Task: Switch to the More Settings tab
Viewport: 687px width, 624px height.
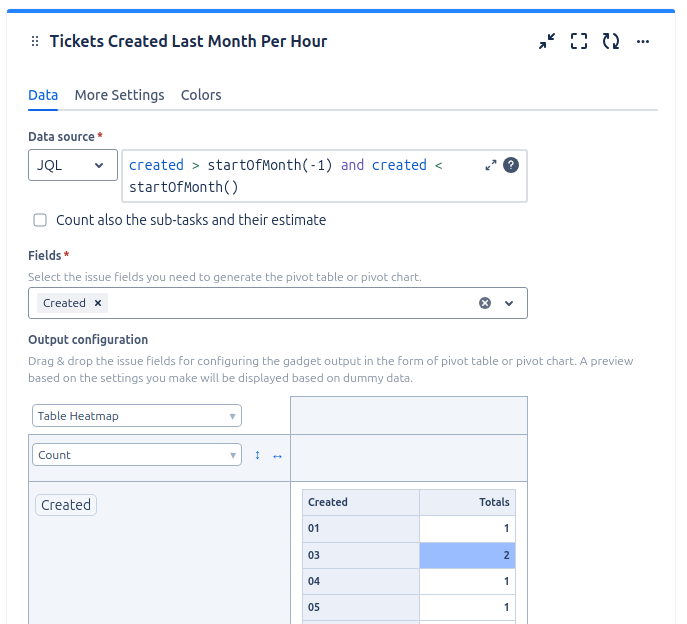Action: [x=119, y=95]
